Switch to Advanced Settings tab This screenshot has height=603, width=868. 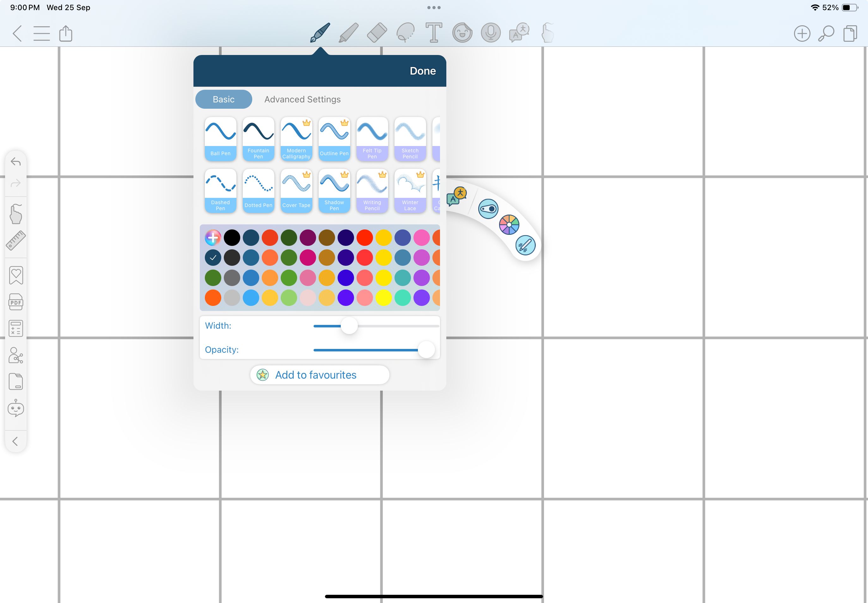click(x=302, y=99)
